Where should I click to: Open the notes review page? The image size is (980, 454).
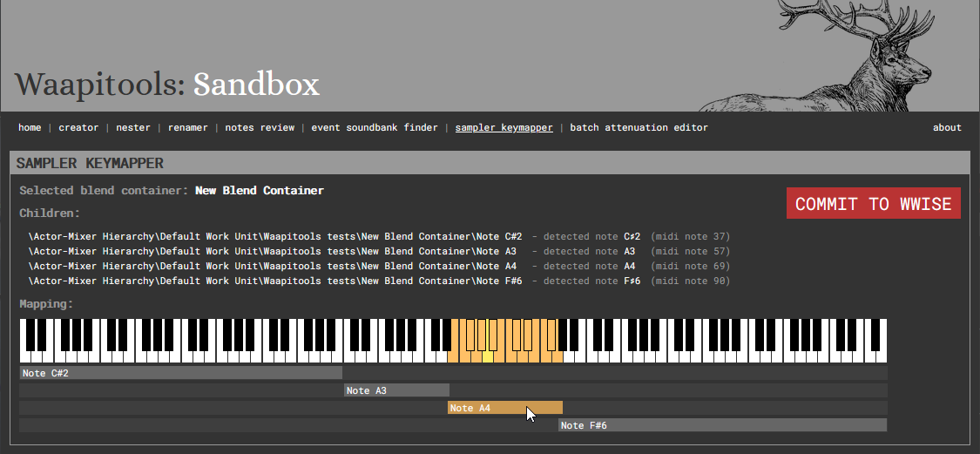pos(260,127)
